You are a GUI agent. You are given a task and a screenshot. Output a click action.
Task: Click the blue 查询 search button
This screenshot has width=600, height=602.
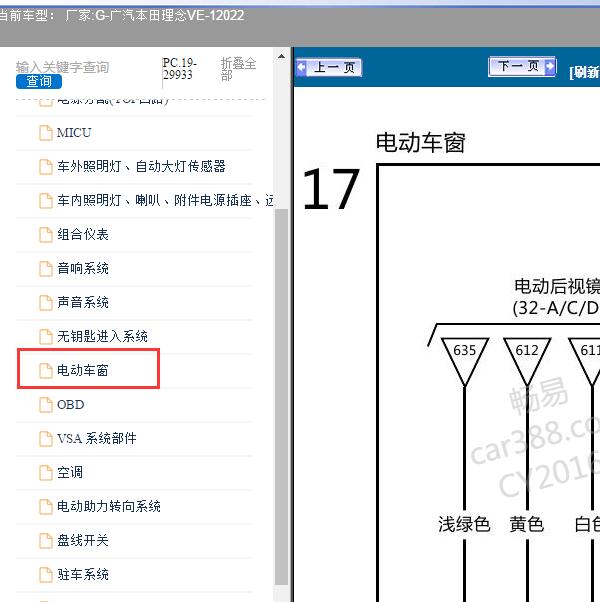pyautogui.click(x=39, y=81)
